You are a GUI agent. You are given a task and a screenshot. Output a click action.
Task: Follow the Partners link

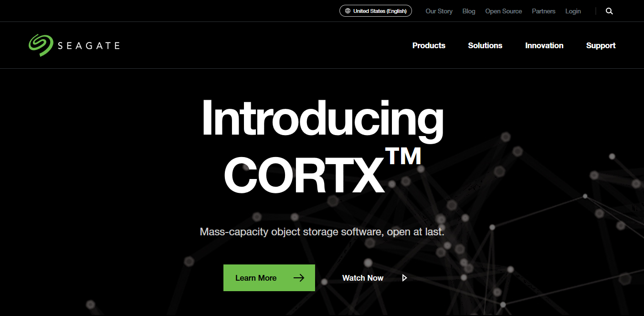544,11
